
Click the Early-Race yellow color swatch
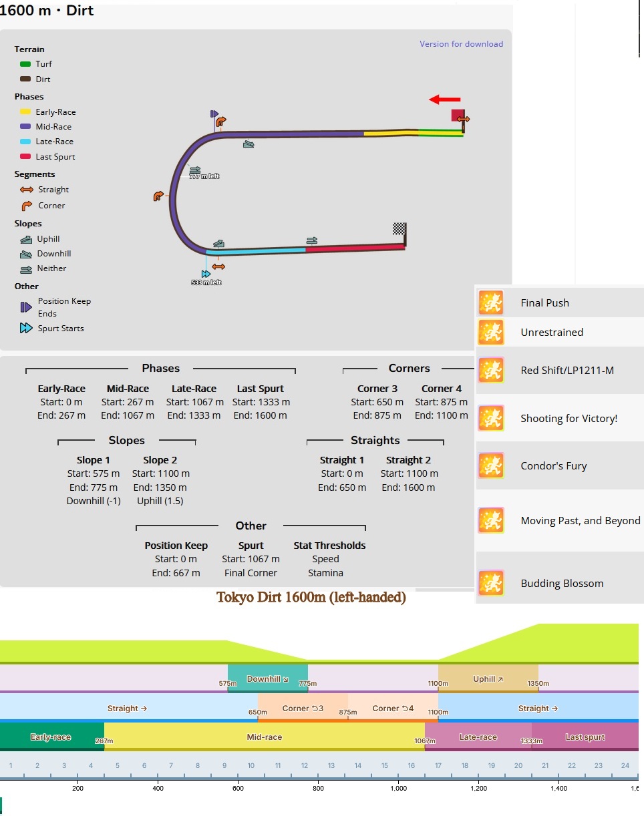(x=25, y=112)
